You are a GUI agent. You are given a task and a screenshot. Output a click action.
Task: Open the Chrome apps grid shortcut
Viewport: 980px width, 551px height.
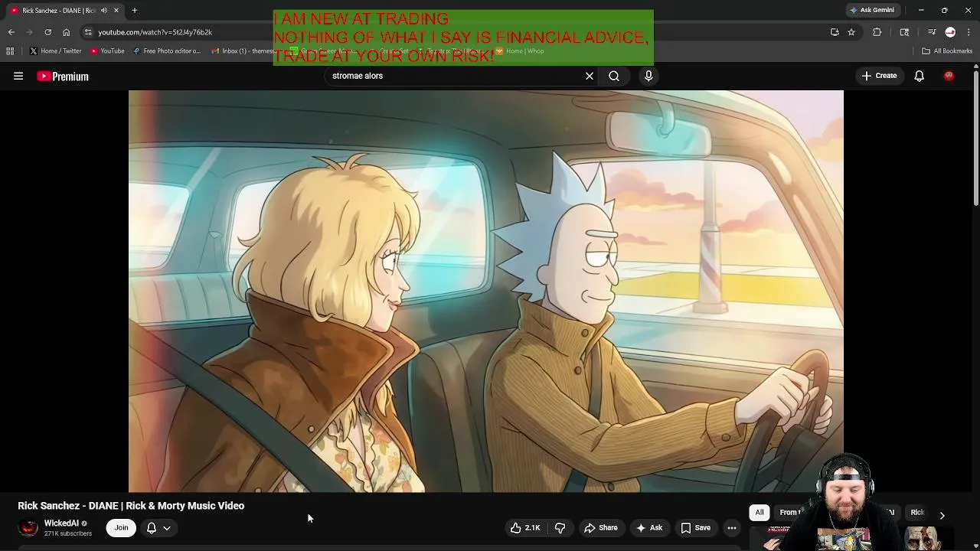[x=10, y=51]
